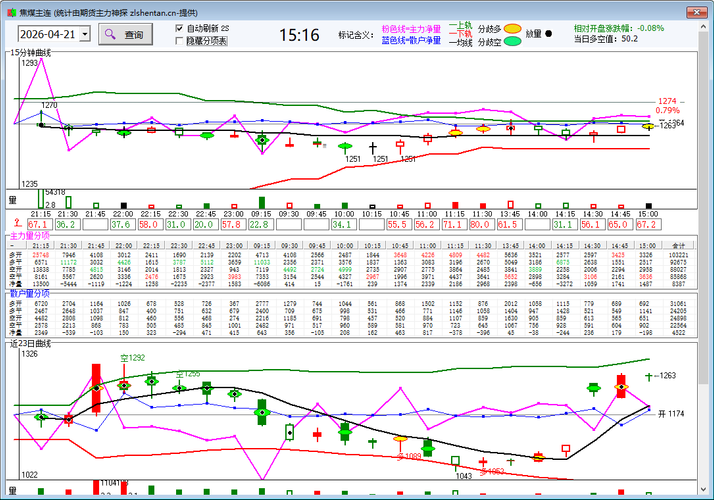Click the 21:15 time label on the time axis
Viewport: 714px width, 500px height.
(x=40, y=214)
